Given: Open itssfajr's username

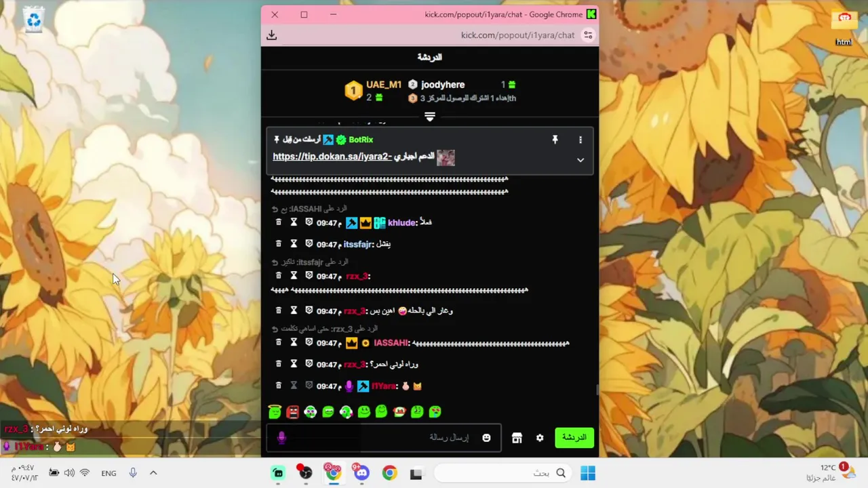Looking at the screenshot, I should pyautogui.click(x=358, y=244).
